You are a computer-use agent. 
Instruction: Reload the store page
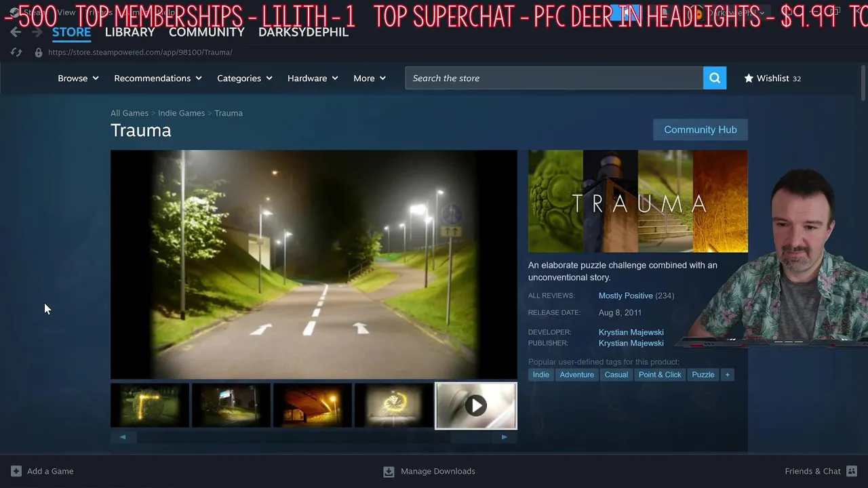tap(17, 52)
